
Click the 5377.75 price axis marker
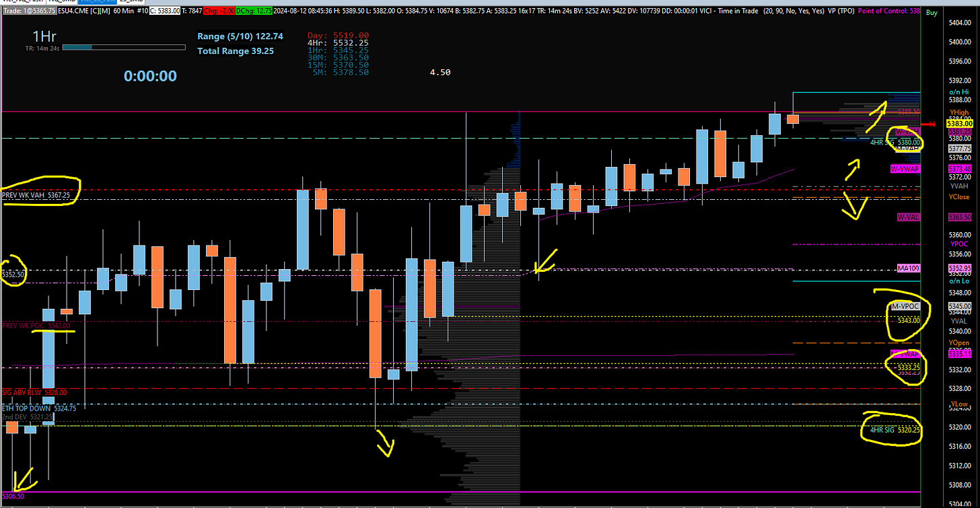[960, 149]
